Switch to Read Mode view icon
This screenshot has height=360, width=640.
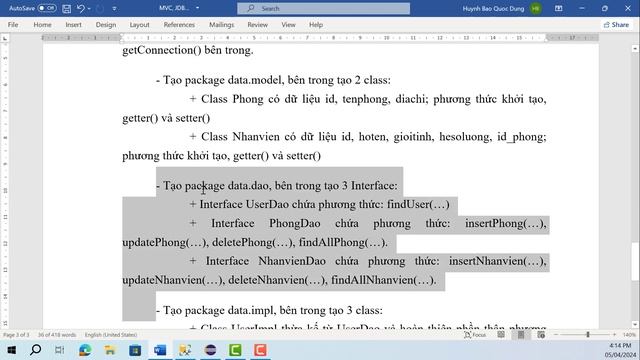coord(501,335)
